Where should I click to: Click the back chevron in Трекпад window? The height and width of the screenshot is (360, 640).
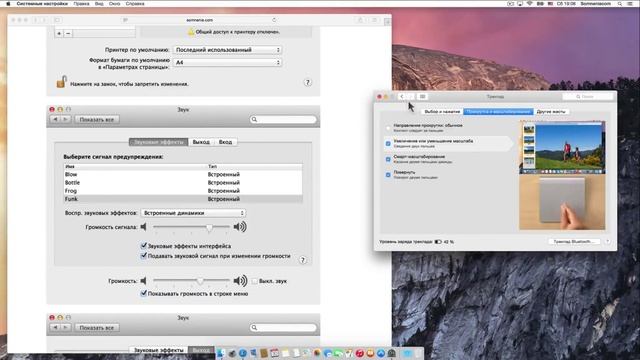tap(402, 97)
